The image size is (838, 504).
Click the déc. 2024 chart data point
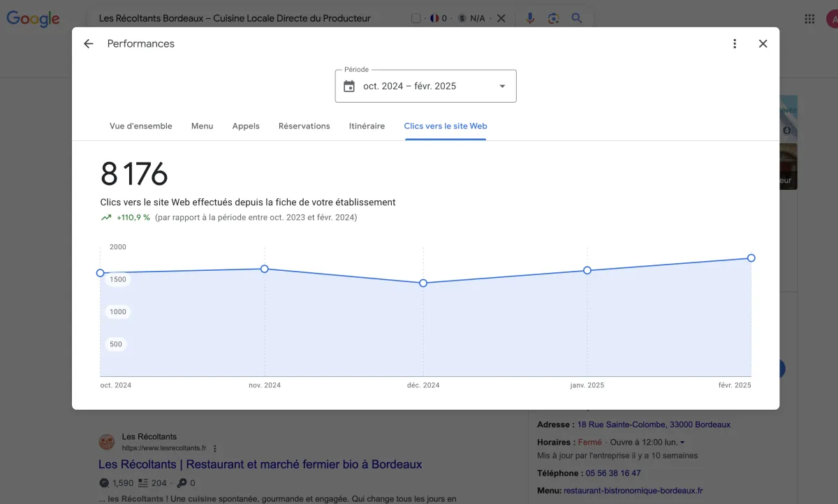click(x=423, y=283)
